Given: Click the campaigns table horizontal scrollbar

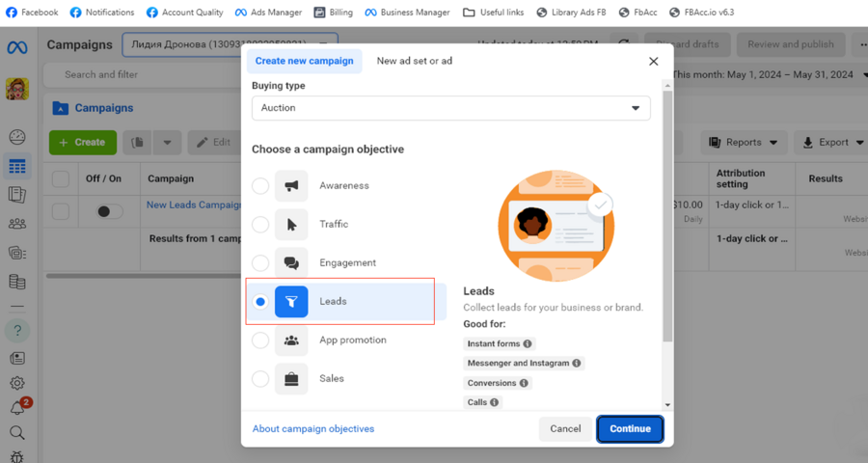Looking at the screenshot, I should (144, 275).
